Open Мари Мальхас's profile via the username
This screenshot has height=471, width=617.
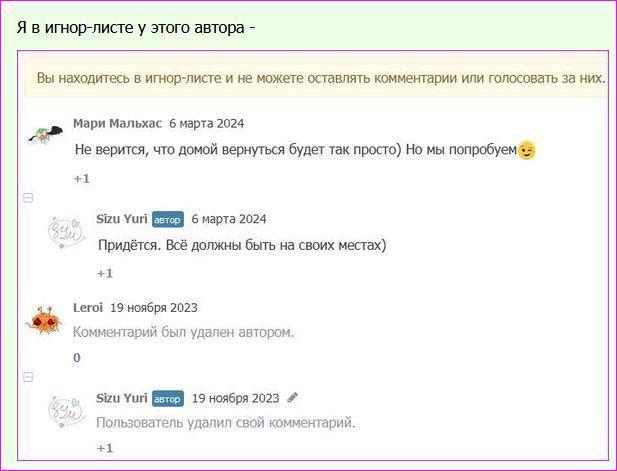117,124
